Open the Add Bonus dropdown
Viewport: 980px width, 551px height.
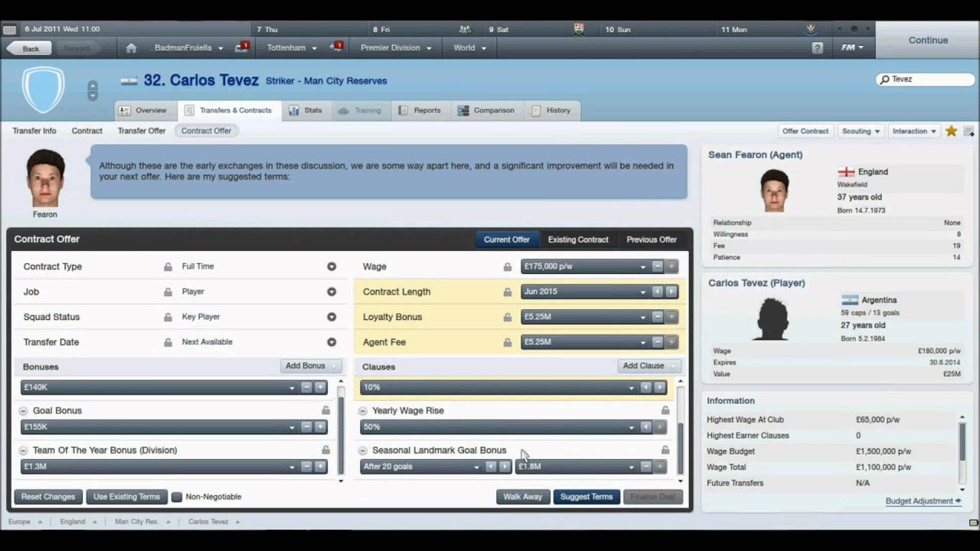(311, 366)
